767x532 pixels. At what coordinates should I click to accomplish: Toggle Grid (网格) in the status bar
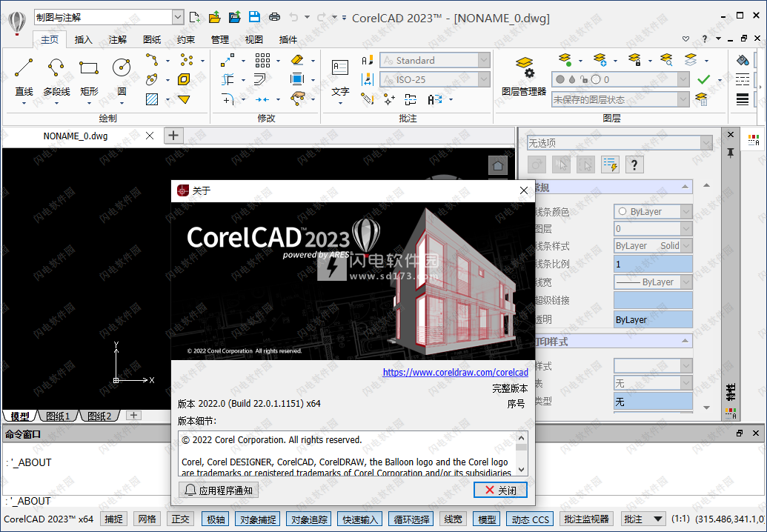[147, 519]
